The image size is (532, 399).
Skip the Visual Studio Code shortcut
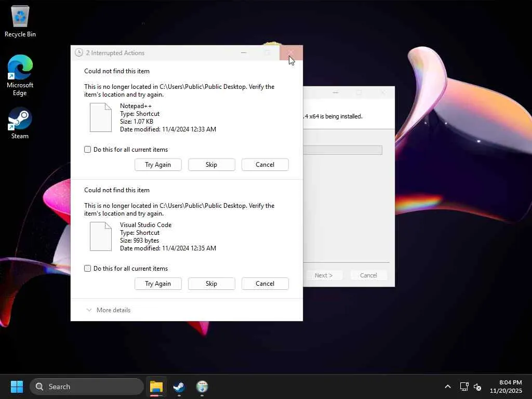point(211,284)
